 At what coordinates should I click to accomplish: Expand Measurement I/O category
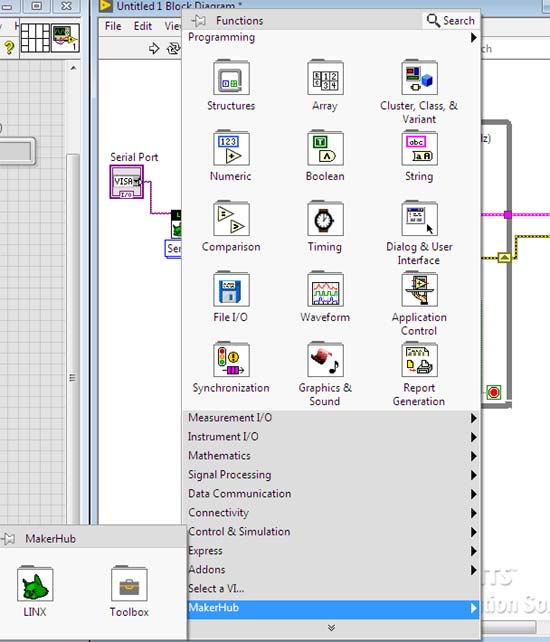coord(332,418)
